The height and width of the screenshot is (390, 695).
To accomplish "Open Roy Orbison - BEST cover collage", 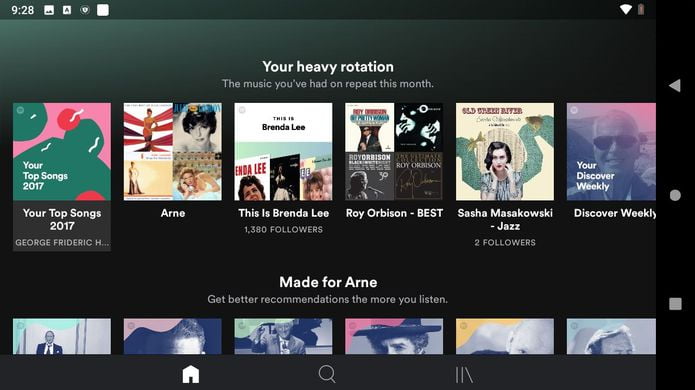I will click(394, 152).
